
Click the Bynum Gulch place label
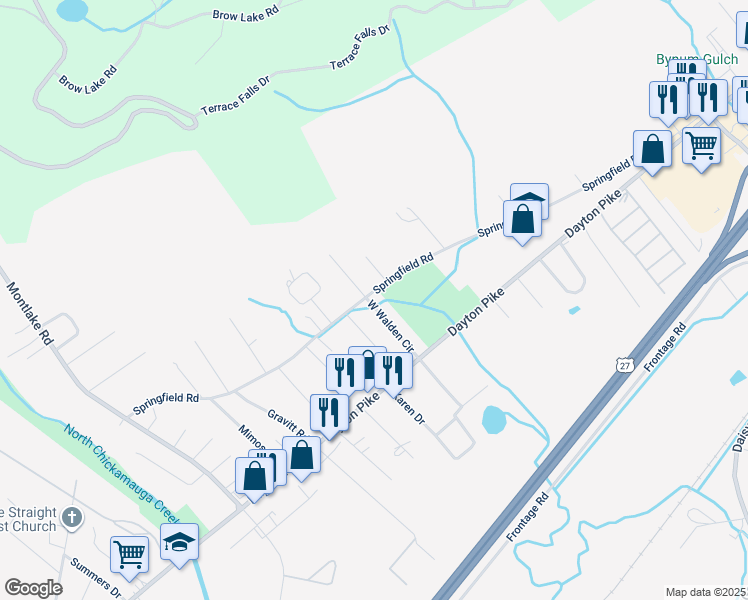[x=697, y=59]
